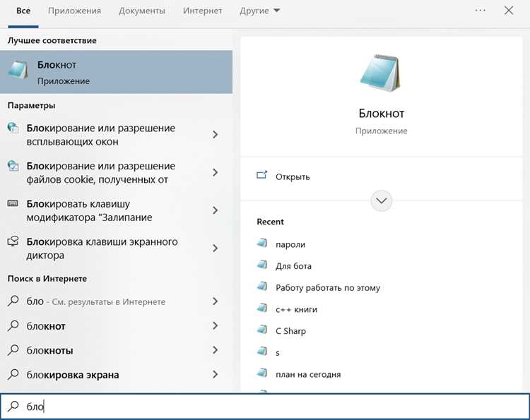530x420 pixels.
Task: Open the Интернет tab
Action: [x=203, y=11]
